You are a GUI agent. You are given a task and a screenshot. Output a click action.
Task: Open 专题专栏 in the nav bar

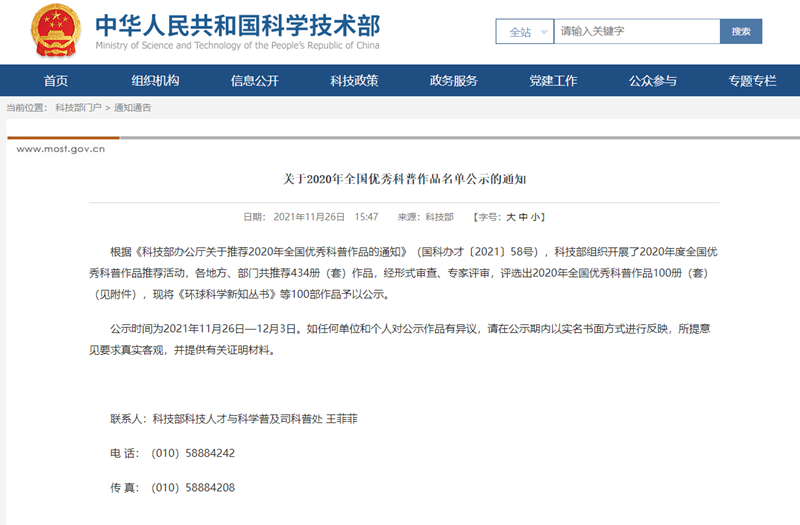click(752, 81)
